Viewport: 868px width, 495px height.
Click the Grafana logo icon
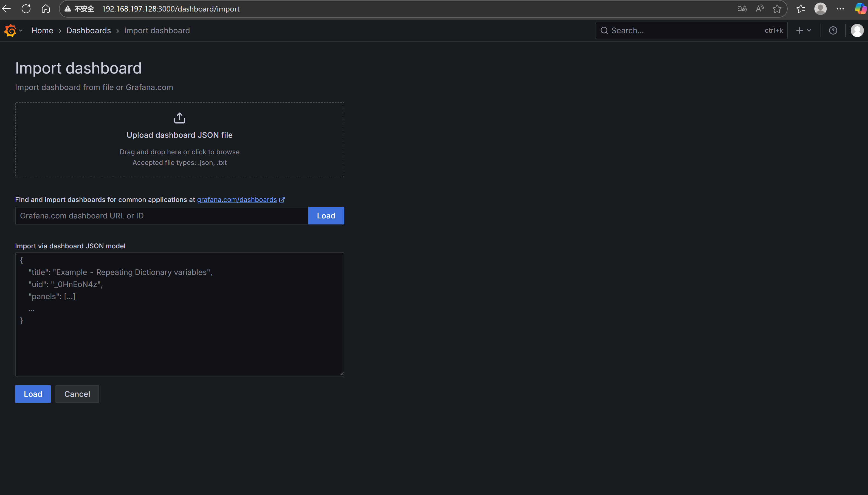pyautogui.click(x=10, y=31)
